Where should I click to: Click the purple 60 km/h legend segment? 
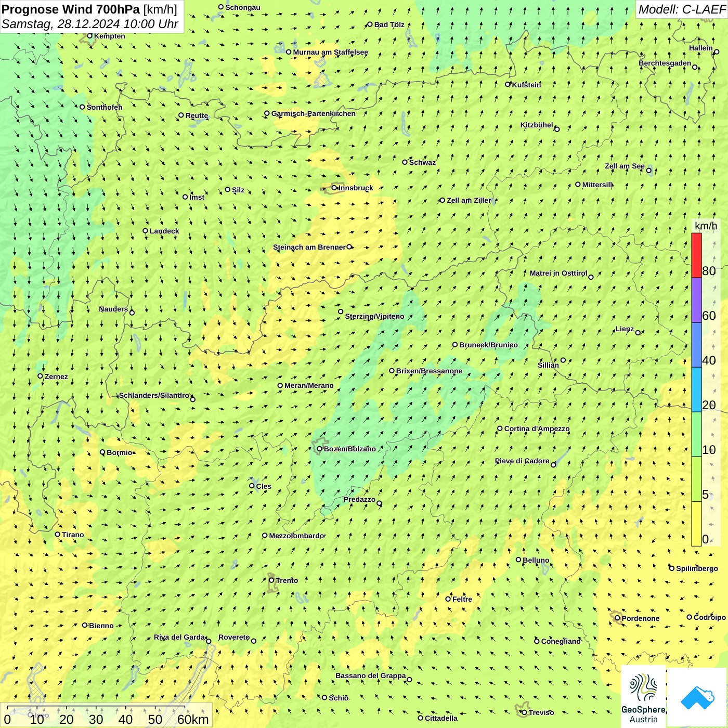tap(696, 301)
